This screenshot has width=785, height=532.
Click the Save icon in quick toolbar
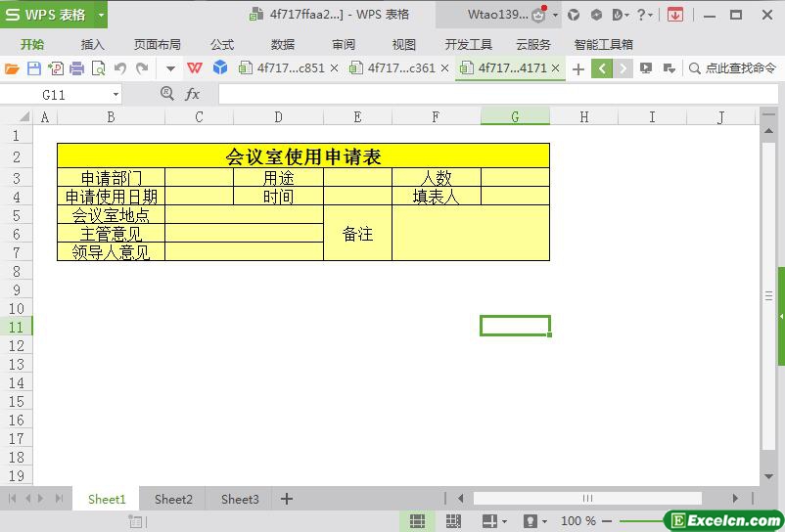[x=34, y=68]
